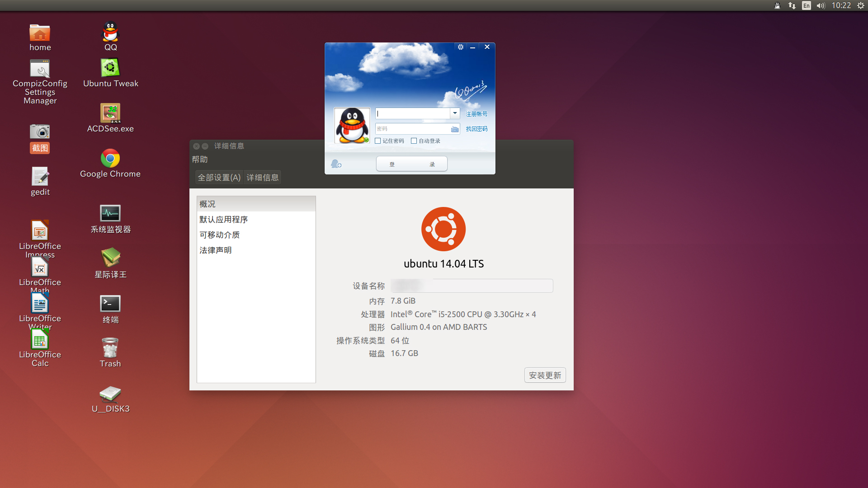The width and height of the screenshot is (868, 488).
Task: Open the network indicator in top panel
Action: pyautogui.click(x=792, y=5)
